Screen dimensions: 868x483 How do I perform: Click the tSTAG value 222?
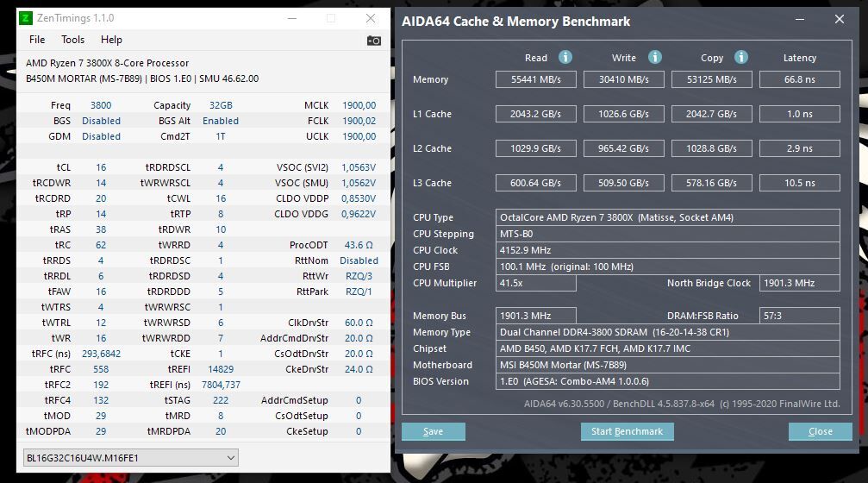221,400
